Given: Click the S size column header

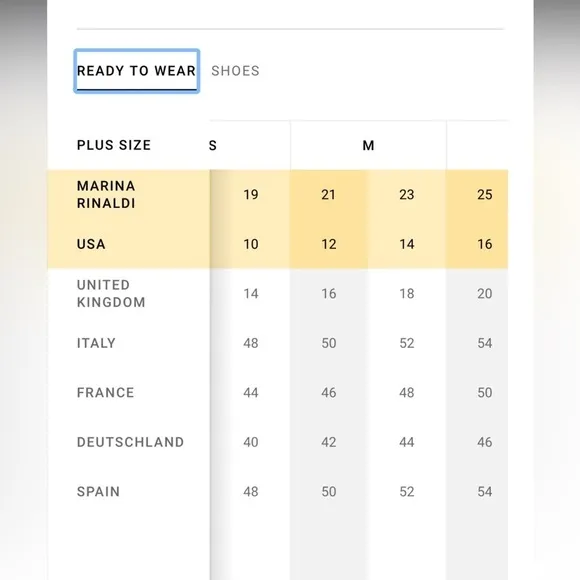Looking at the screenshot, I should pyautogui.click(x=213, y=145).
